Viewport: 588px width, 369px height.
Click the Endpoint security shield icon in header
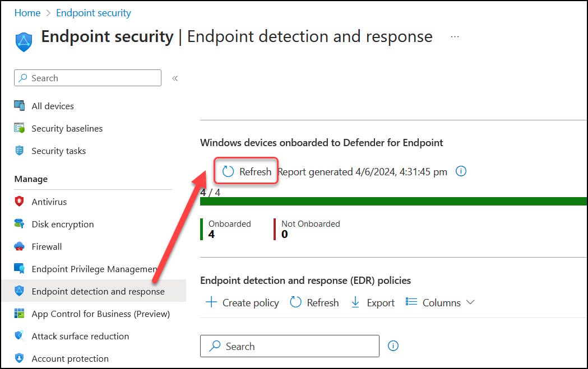tap(24, 41)
